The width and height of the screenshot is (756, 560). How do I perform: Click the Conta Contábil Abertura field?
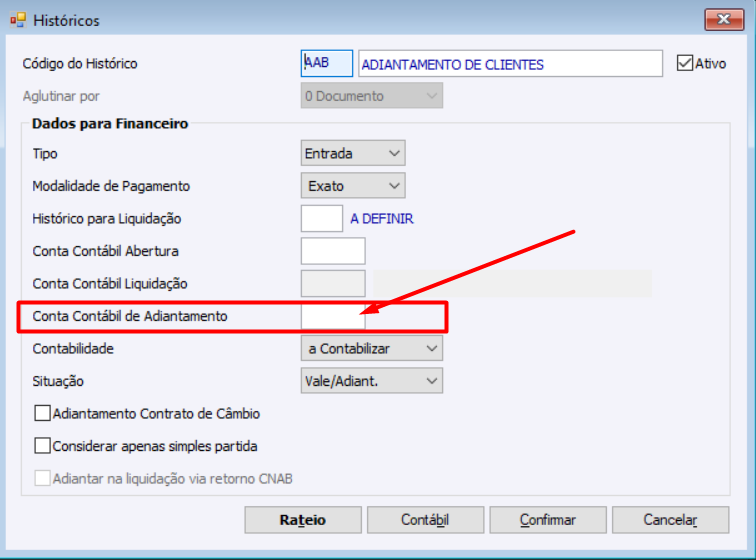click(333, 251)
